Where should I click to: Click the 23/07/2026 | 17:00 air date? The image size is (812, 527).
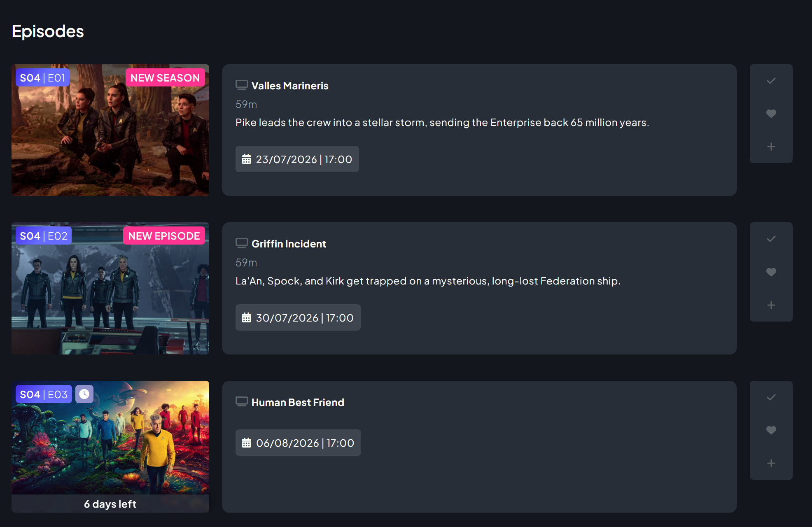297,159
